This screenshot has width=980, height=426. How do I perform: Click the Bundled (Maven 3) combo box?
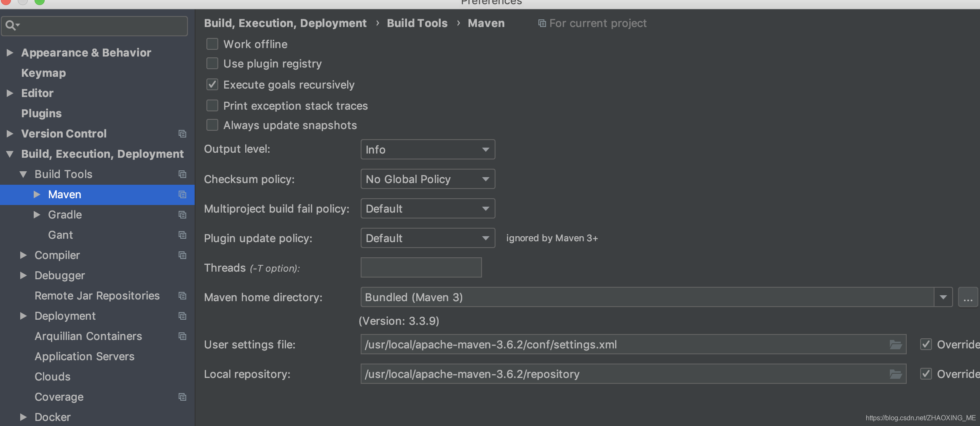[656, 297]
